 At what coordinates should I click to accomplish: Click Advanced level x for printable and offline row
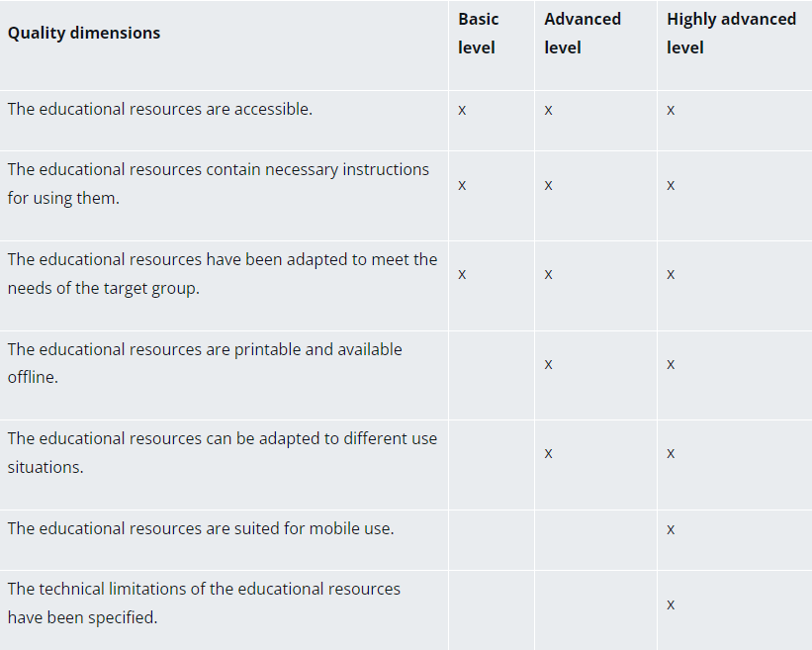548,364
